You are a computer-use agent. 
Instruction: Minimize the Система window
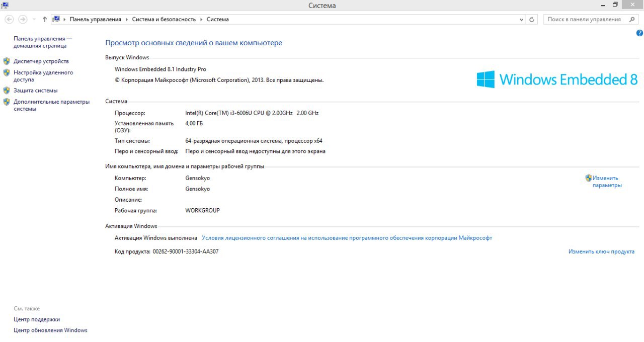click(x=604, y=5)
